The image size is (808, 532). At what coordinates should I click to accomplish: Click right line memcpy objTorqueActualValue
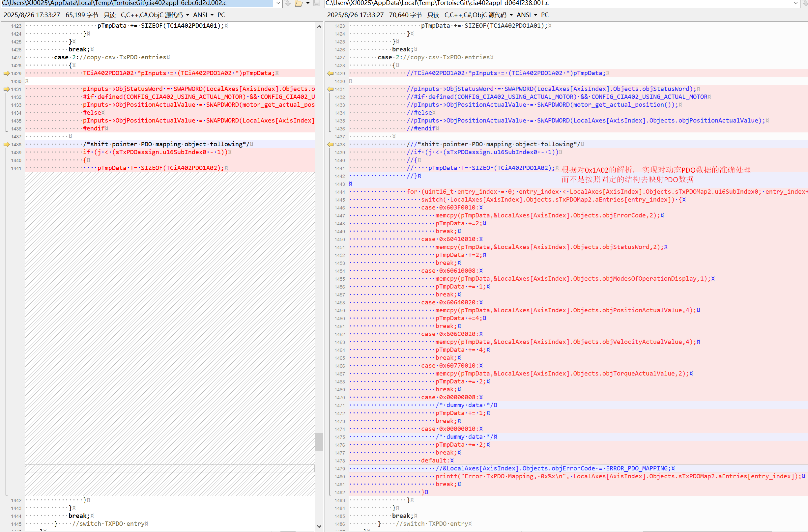point(562,374)
